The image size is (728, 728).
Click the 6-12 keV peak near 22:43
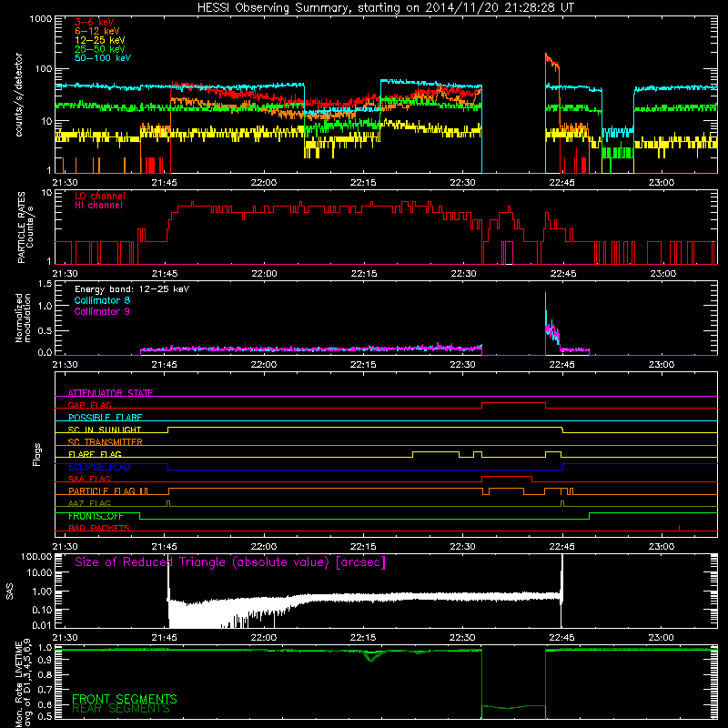pos(547,55)
